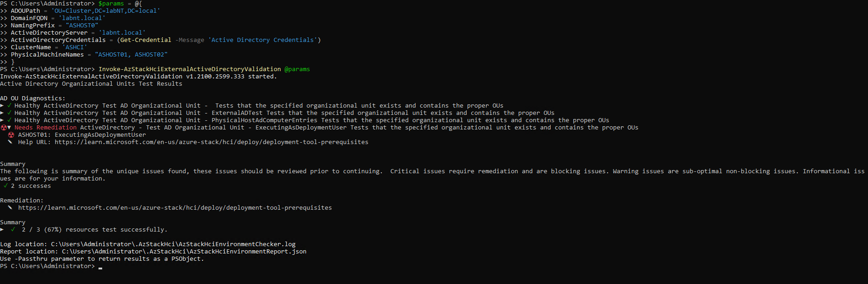Click the 'Active Directory Organizational Units Test Results' heading
The height and width of the screenshot is (284, 868).
tap(91, 83)
